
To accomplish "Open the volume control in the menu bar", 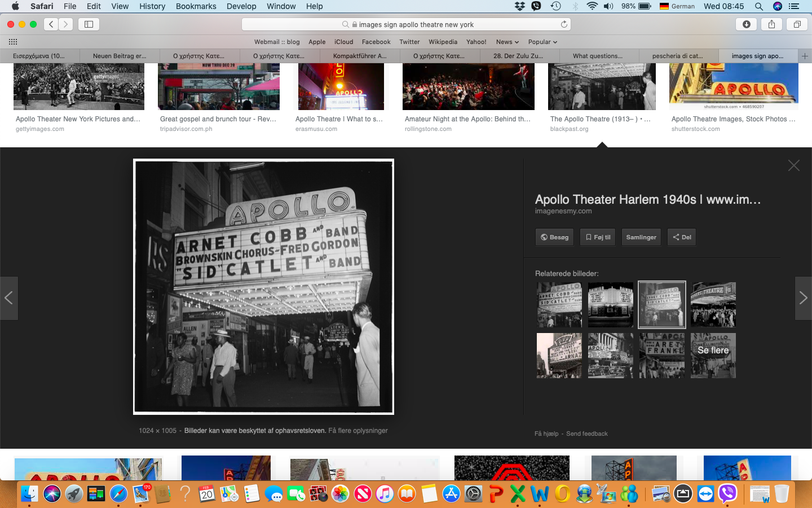I will (x=608, y=6).
